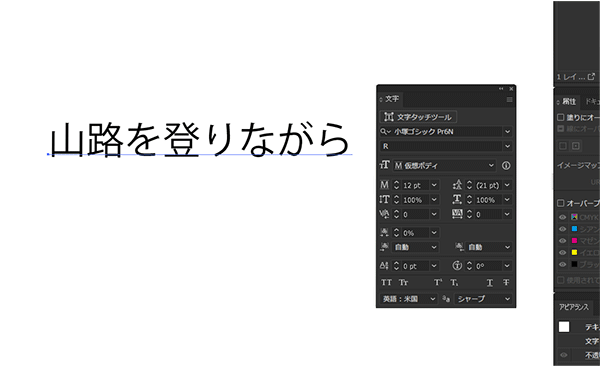Click the font size stepper arrows
This screenshot has width=600, height=366.
pyautogui.click(x=396, y=185)
